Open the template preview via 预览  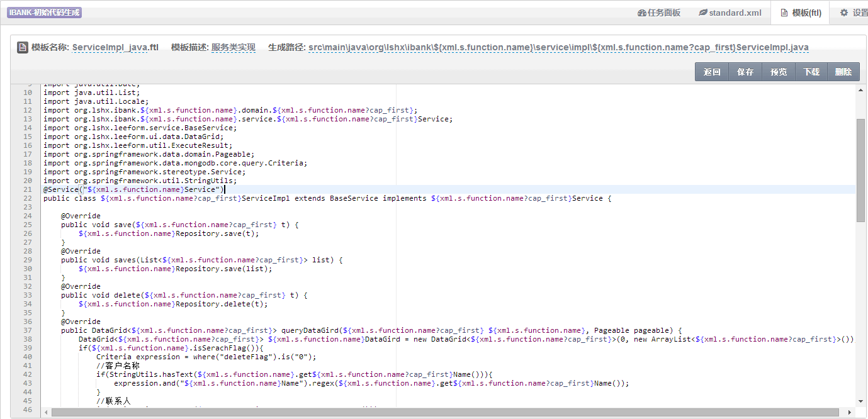coord(779,72)
